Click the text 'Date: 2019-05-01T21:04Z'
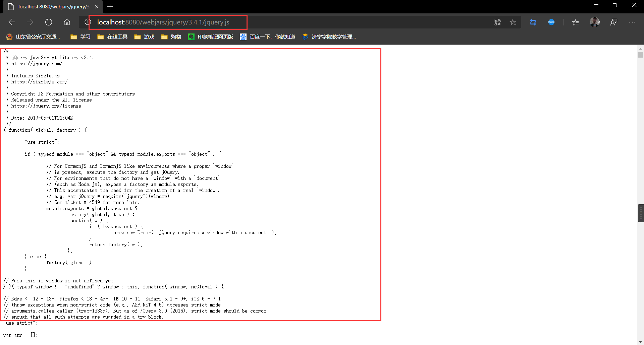 click(42, 118)
